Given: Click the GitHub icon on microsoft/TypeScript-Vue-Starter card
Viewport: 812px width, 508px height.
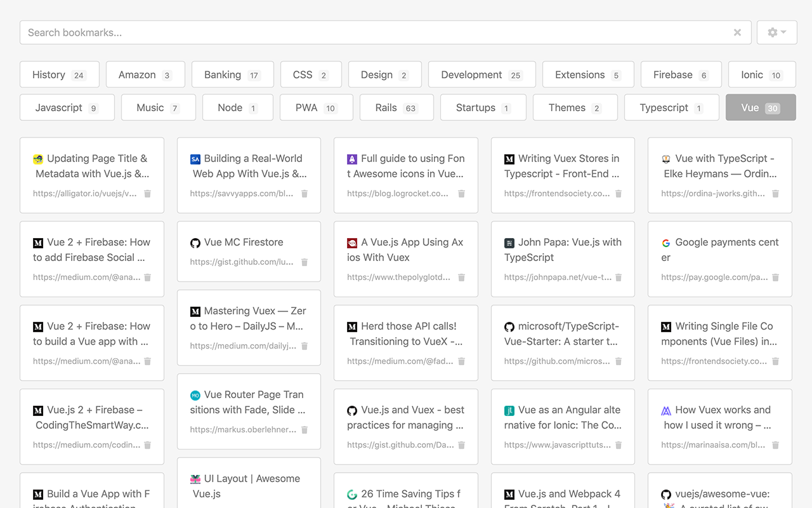Looking at the screenshot, I should [509, 326].
